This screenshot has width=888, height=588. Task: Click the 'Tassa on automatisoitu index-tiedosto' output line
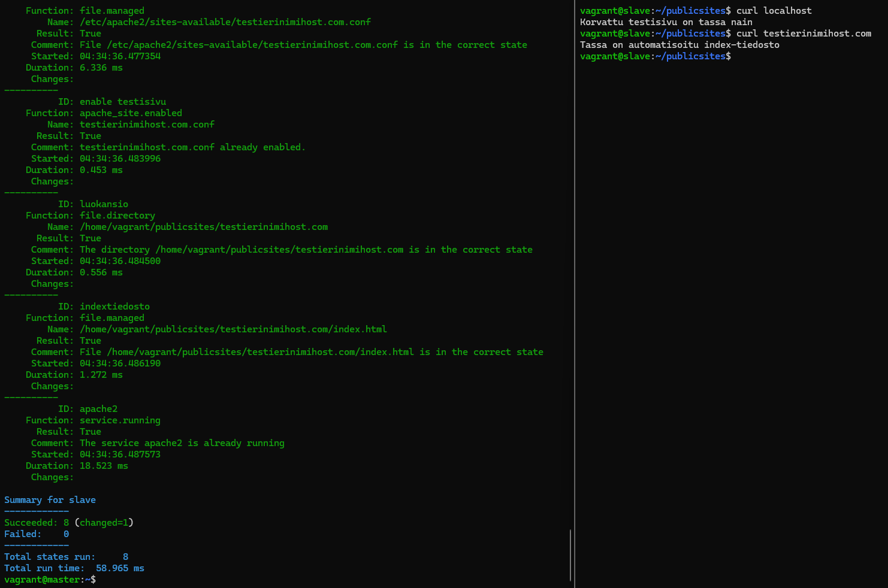[679, 45]
